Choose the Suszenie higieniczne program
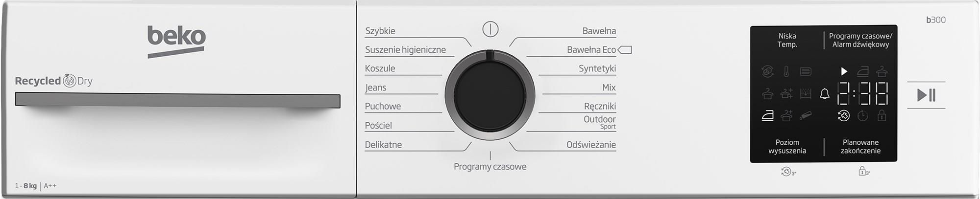Image resolution: width=980 pixels, height=199 pixels. click(x=405, y=50)
